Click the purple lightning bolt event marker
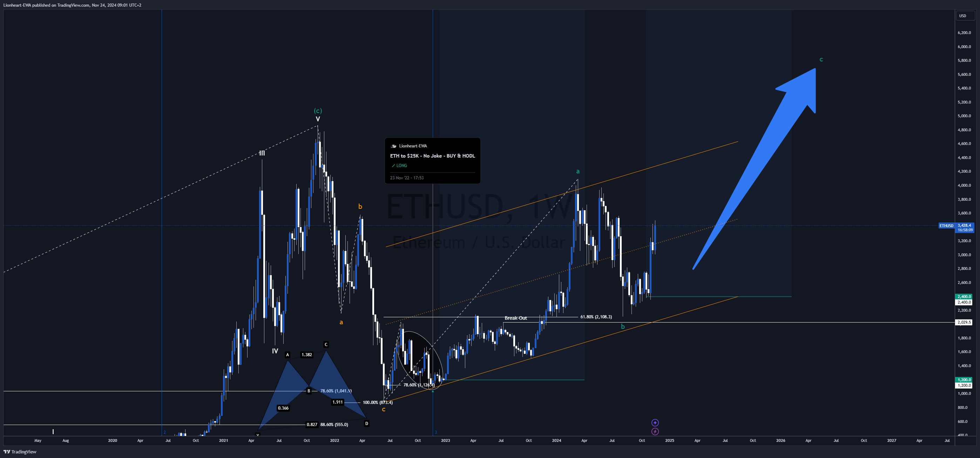Screen dimensions: 980x458 coord(655,431)
